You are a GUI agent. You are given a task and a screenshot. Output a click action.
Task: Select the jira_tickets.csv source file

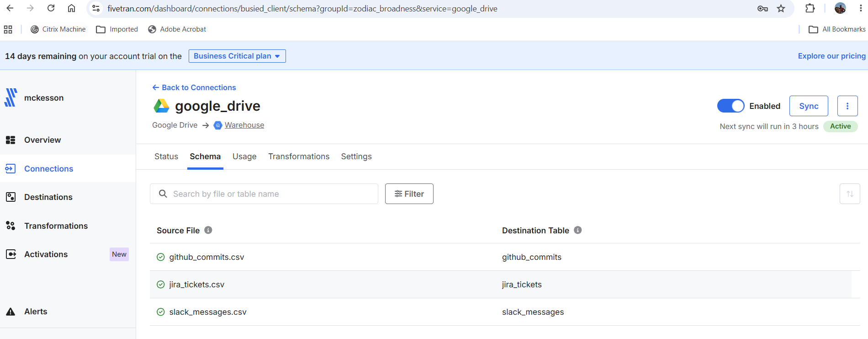(x=197, y=285)
